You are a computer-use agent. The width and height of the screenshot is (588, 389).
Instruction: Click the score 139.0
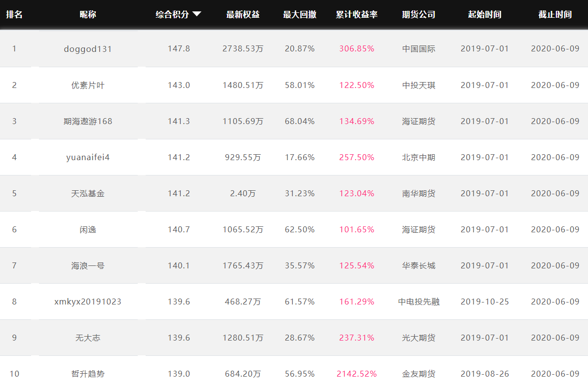(x=179, y=374)
